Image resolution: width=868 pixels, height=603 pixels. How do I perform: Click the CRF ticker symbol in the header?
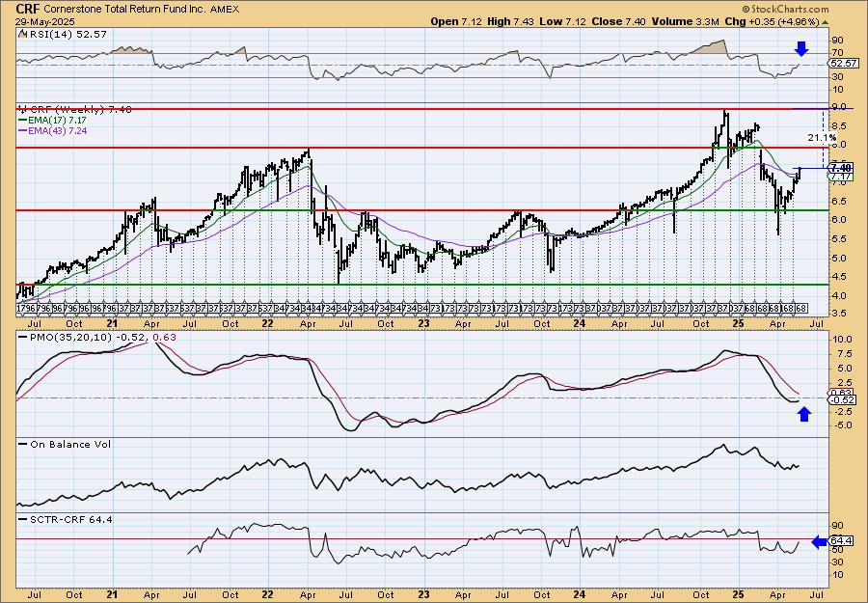point(28,9)
